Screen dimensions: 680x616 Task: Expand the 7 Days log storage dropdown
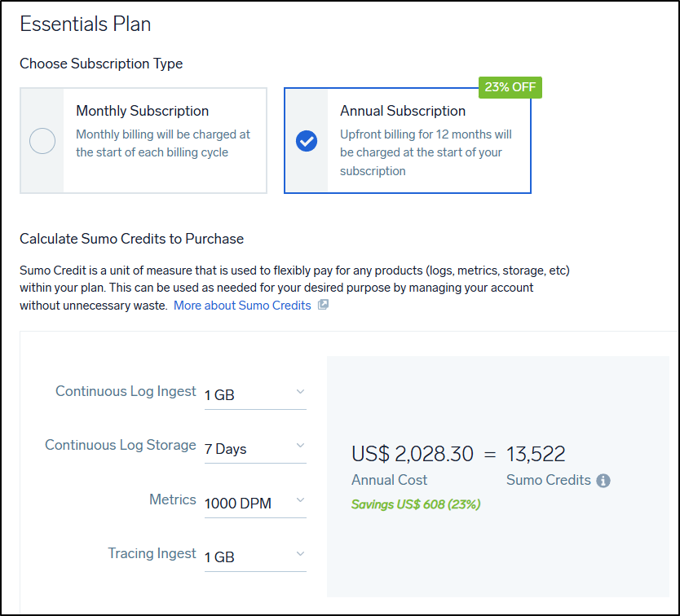245,449
